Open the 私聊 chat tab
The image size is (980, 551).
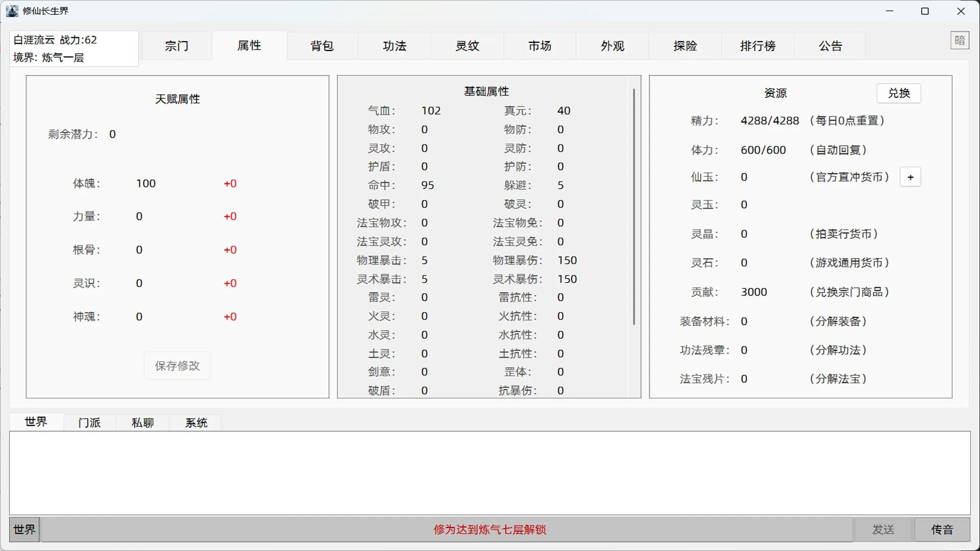pyautogui.click(x=142, y=423)
